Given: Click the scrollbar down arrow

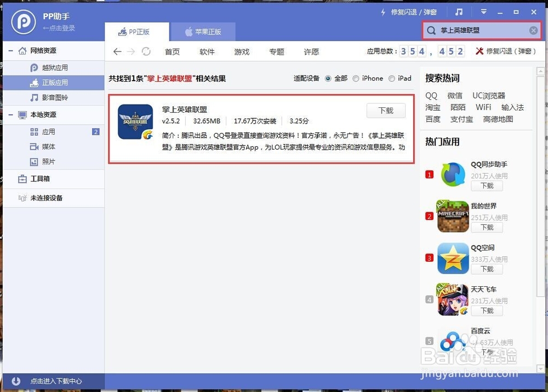Looking at the screenshot, I should pyautogui.click(x=540, y=368).
